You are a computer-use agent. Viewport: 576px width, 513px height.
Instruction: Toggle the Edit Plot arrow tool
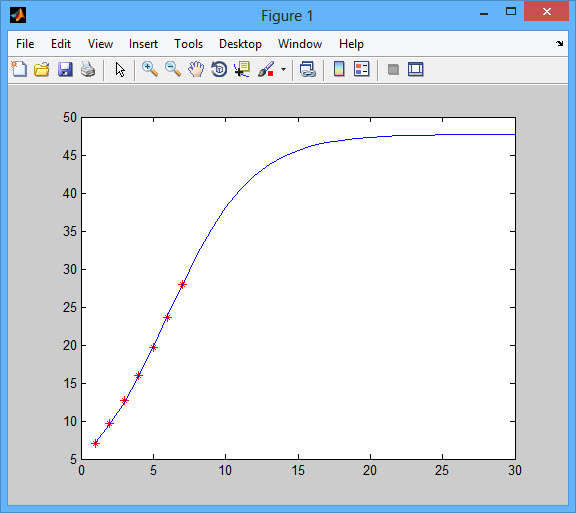(120, 69)
